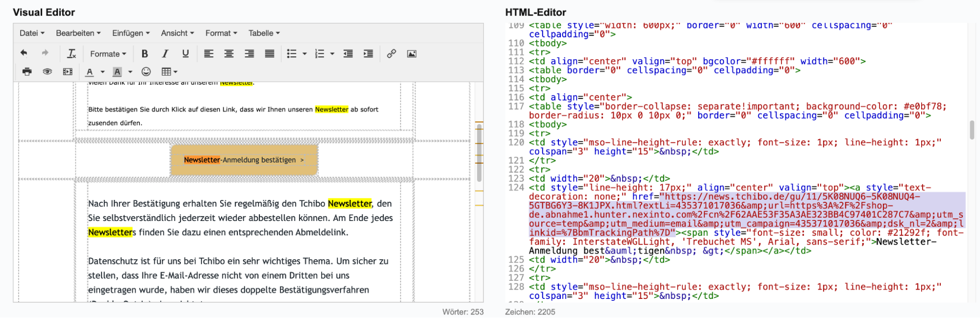The width and height of the screenshot is (980, 318).
Task: Click HTML line 112 td align code
Action: [x=697, y=61]
